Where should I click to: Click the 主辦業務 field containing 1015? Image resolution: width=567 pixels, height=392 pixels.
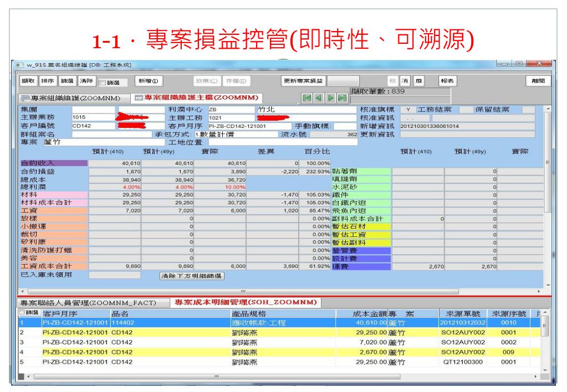[x=93, y=117]
